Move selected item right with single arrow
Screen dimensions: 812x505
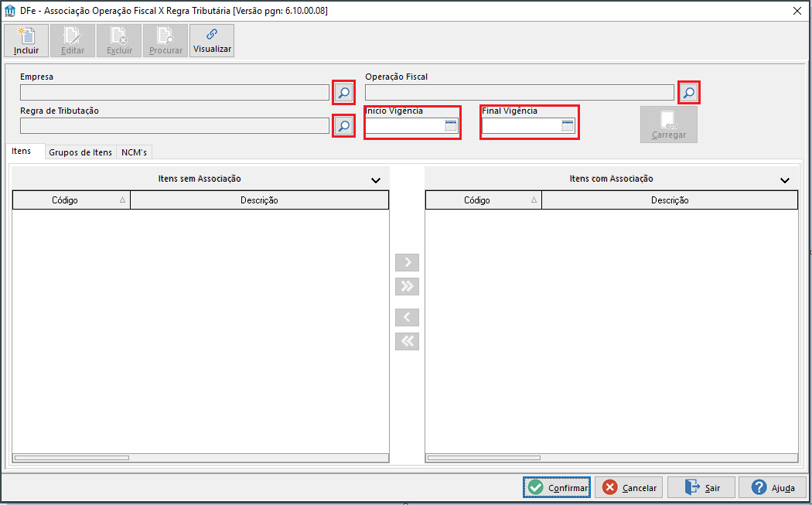407,262
